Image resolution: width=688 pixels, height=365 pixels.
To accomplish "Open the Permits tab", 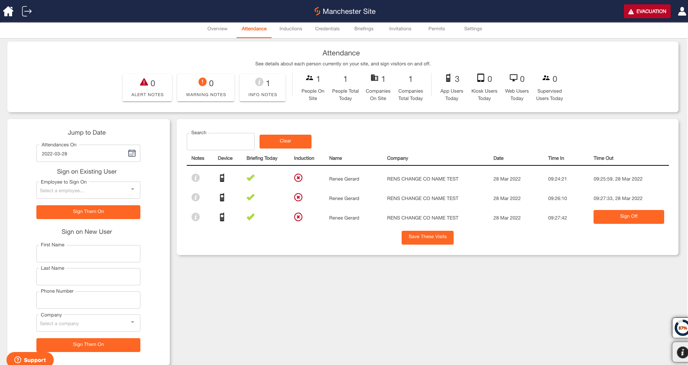I will click(x=437, y=29).
